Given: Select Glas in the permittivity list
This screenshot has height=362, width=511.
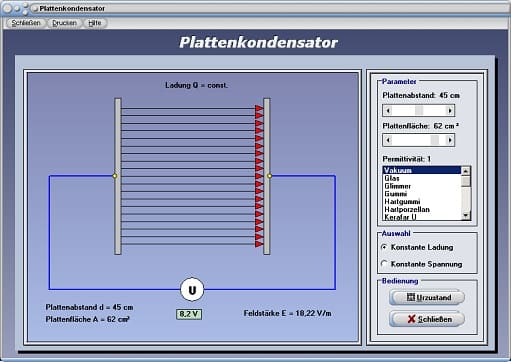Looking at the screenshot, I should click(x=422, y=178).
